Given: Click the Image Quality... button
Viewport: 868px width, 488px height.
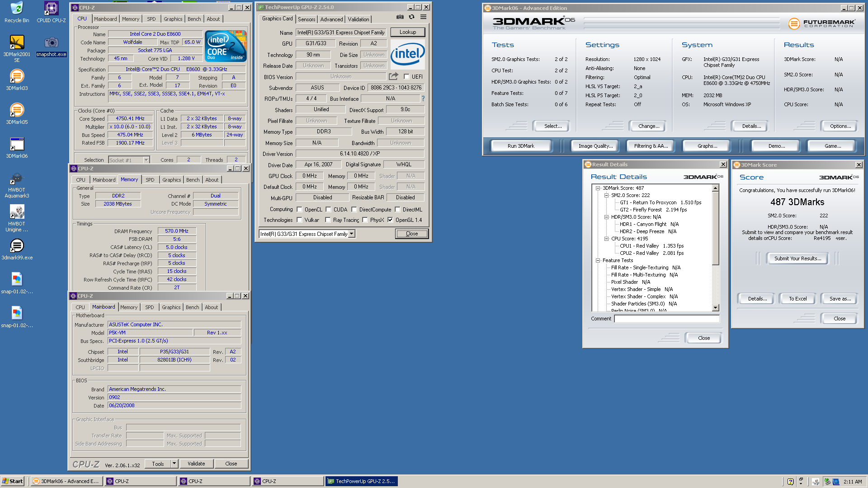Looking at the screenshot, I should click(595, 146).
